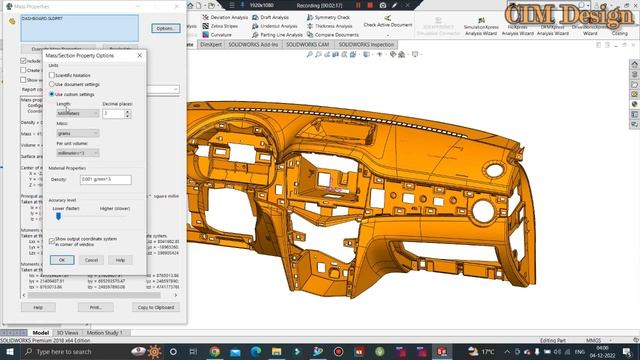Click the Density input field
The image size is (640, 360).
coord(106,180)
